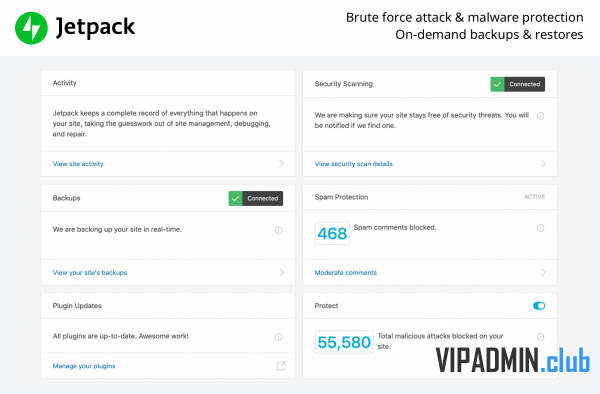
Task: Show info for plugins up-to-date message
Action: [x=279, y=337]
